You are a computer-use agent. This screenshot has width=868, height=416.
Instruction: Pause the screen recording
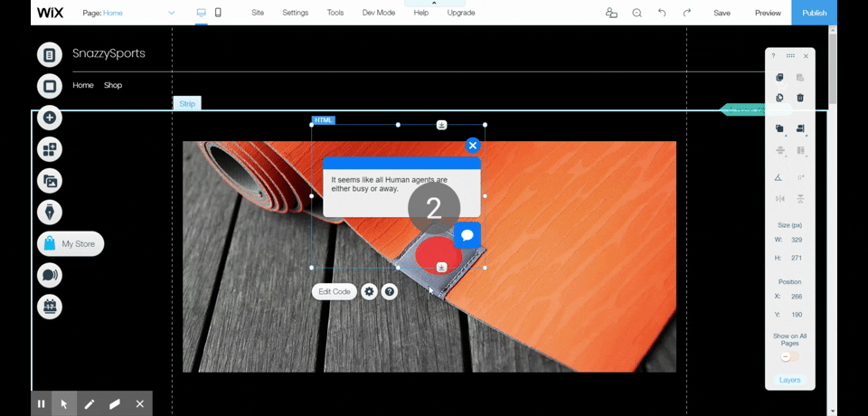click(41, 404)
